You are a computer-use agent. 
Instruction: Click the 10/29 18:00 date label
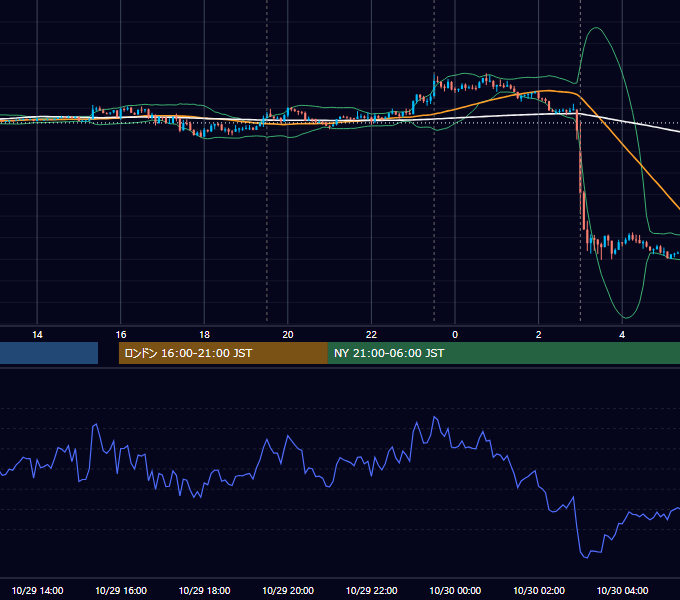(204, 590)
